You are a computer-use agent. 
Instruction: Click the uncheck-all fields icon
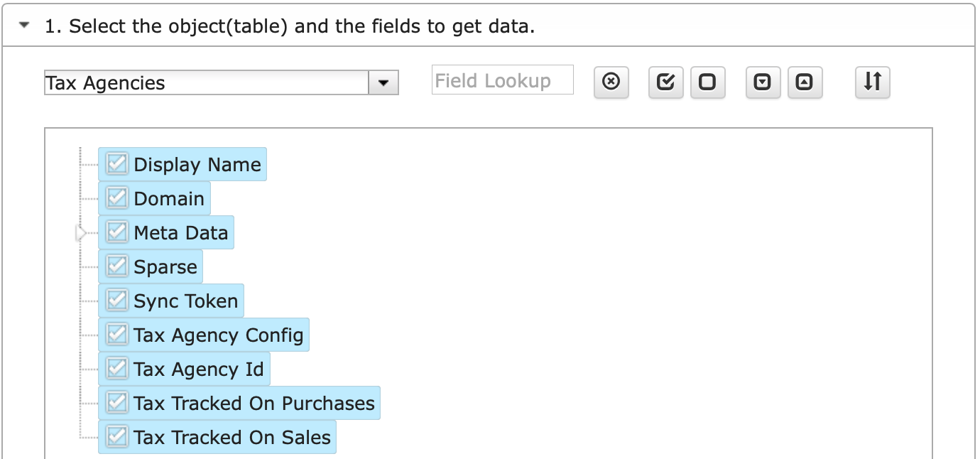pyautogui.click(x=707, y=82)
